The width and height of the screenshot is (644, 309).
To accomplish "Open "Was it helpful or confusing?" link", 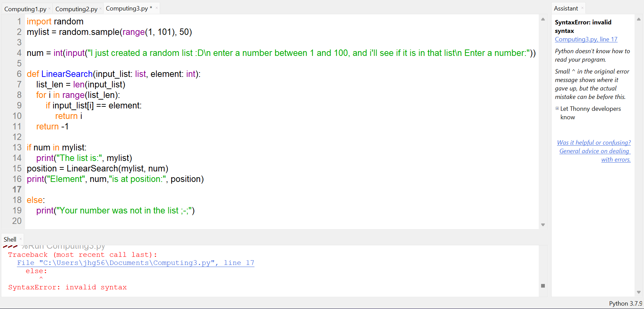I will coord(594,143).
